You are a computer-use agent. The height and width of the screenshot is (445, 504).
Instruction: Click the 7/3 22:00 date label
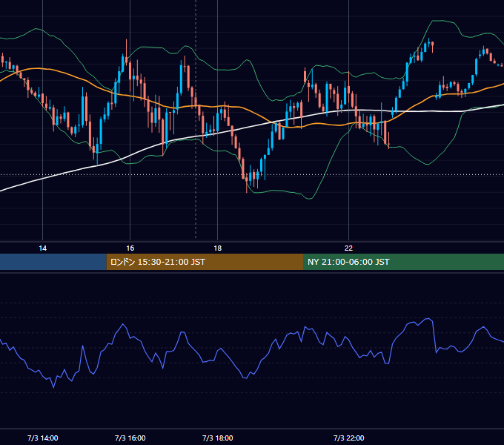pyautogui.click(x=349, y=438)
